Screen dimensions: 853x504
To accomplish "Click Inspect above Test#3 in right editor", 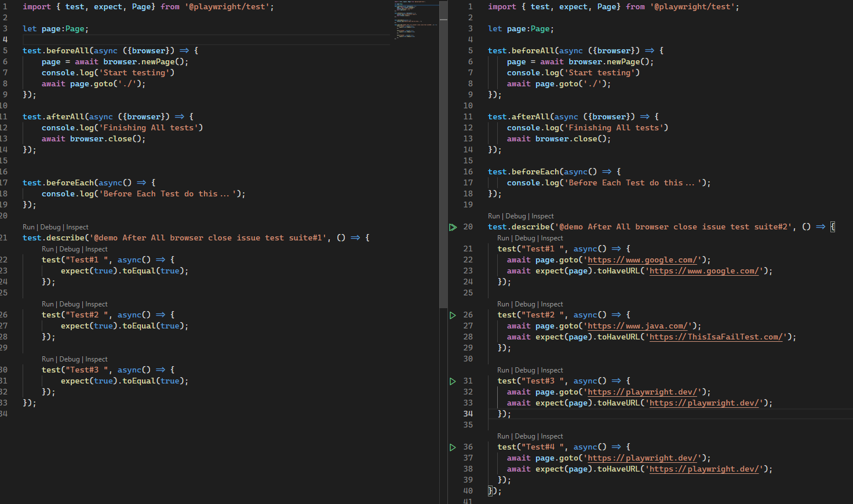I will pos(552,370).
